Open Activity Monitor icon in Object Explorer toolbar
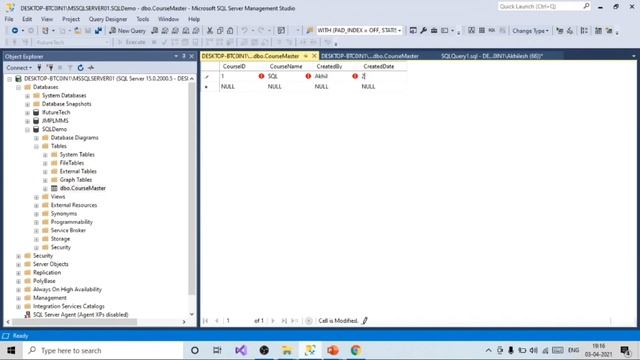Image resolution: width=640 pixels, height=360 pixels. click(x=91, y=68)
